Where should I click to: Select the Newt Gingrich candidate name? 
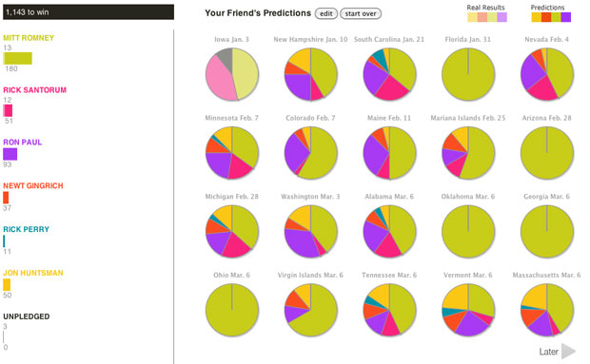click(x=33, y=185)
